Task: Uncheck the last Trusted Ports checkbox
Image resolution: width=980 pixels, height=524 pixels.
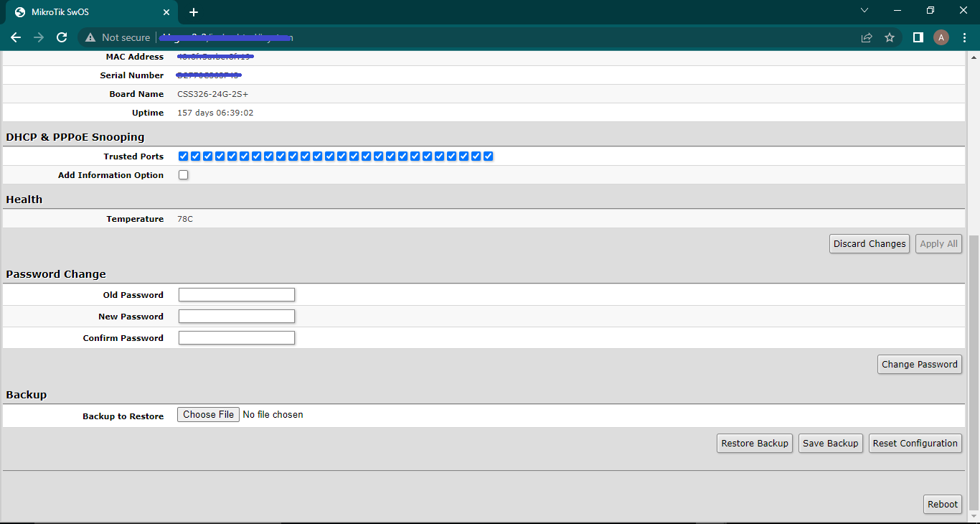Action: coord(488,156)
